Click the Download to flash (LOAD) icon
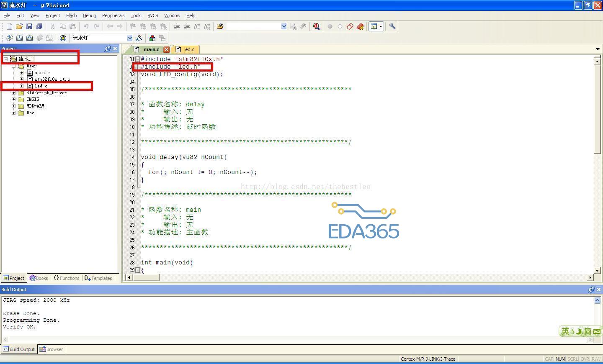Screen dimensions: 603x364 [x=63, y=38]
